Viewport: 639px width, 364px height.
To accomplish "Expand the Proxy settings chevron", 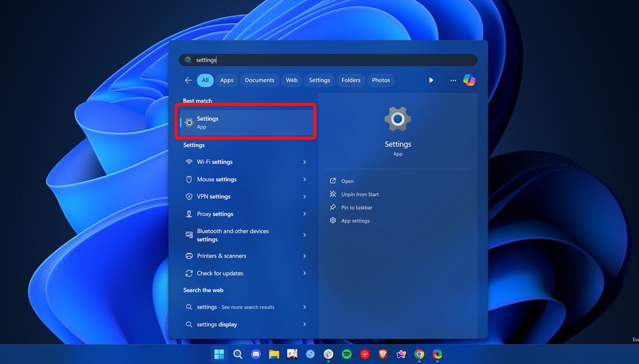I will pos(304,214).
